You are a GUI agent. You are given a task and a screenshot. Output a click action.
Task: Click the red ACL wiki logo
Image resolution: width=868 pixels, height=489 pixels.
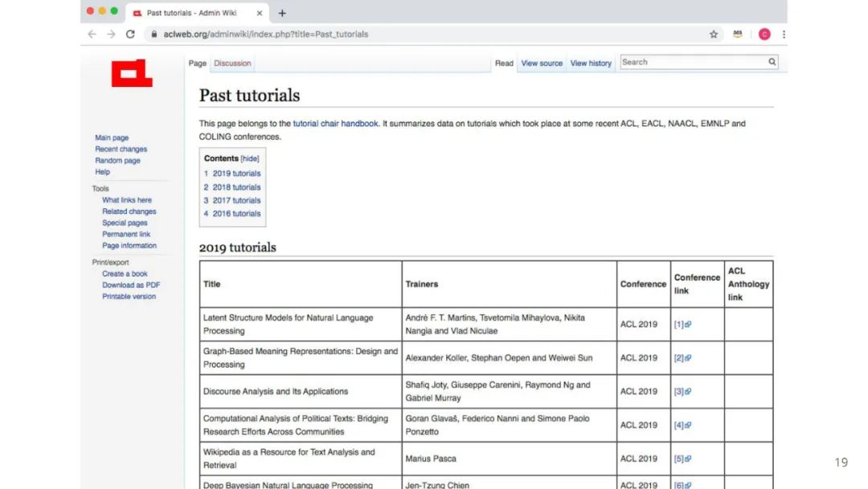[132, 73]
